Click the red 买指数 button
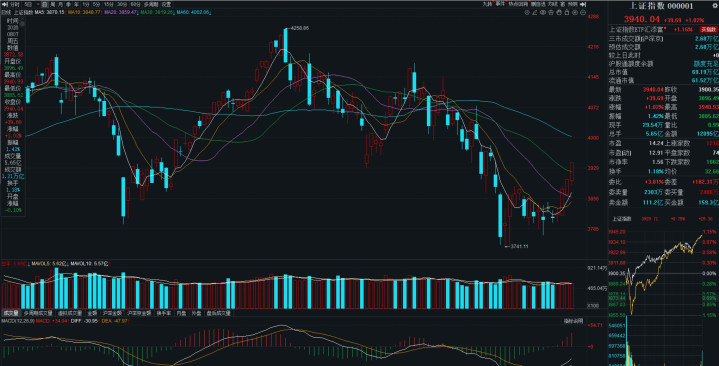 (708, 29)
